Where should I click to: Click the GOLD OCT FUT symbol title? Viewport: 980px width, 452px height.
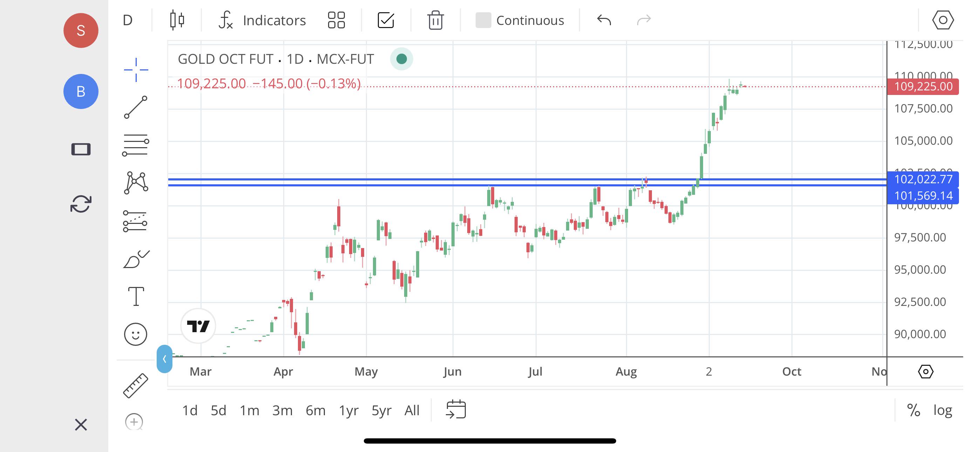pyautogui.click(x=276, y=59)
